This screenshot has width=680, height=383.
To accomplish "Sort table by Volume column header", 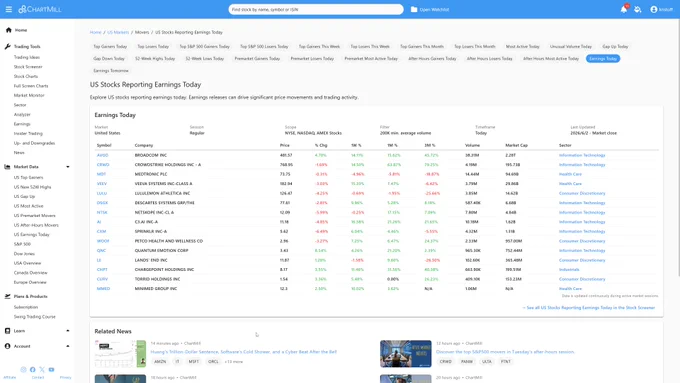I will 472,145.
